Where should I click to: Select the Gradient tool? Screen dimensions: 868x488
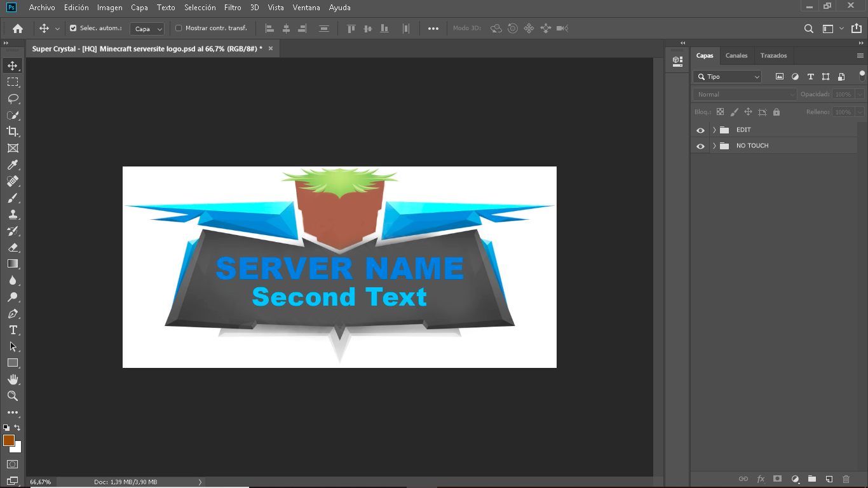[13, 264]
